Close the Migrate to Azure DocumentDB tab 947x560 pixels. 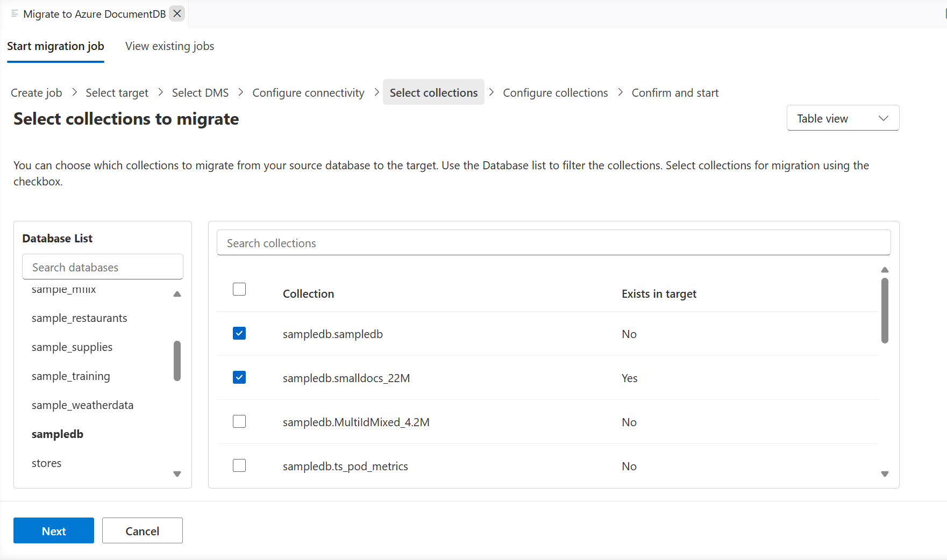[177, 13]
